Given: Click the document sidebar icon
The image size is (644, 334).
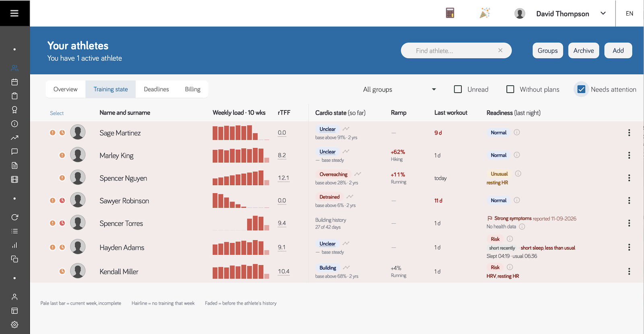Looking at the screenshot, I should pyautogui.click(x=14, y=165).
